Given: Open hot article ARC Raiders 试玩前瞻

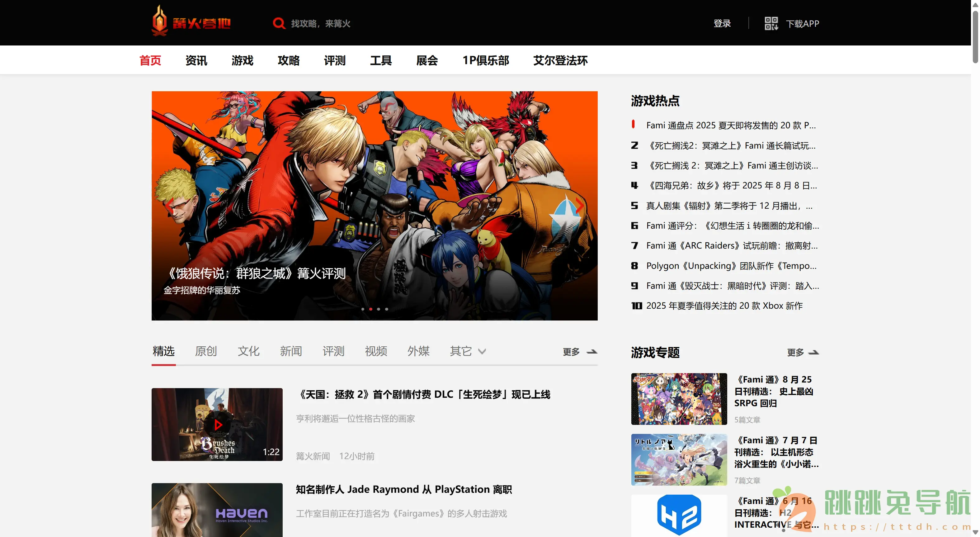Looking at the screenshot, I should tap(732, 245).
